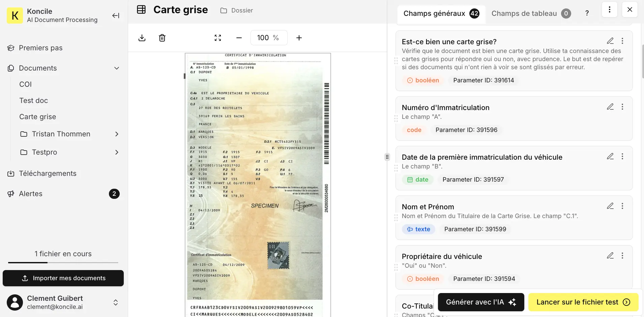The height and width of the screenshot is (317, 644).
Task: Zoom out with the minus icon
Action: point(239,38)
